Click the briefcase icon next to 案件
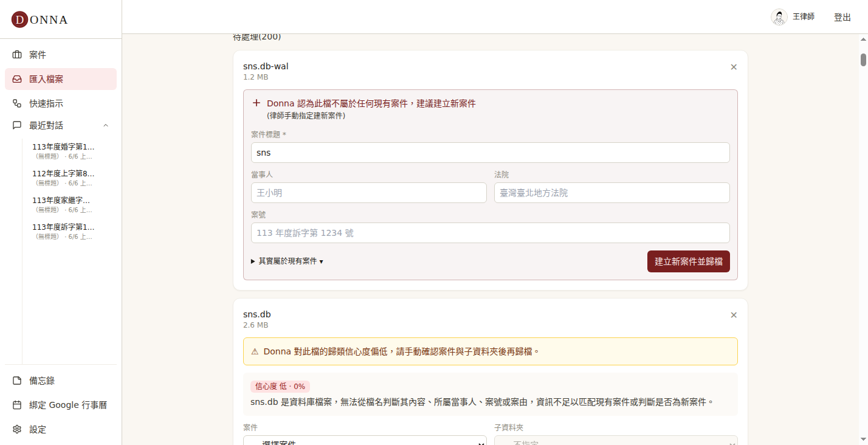This screenshot has width=868, height=445. click(17, 55)
